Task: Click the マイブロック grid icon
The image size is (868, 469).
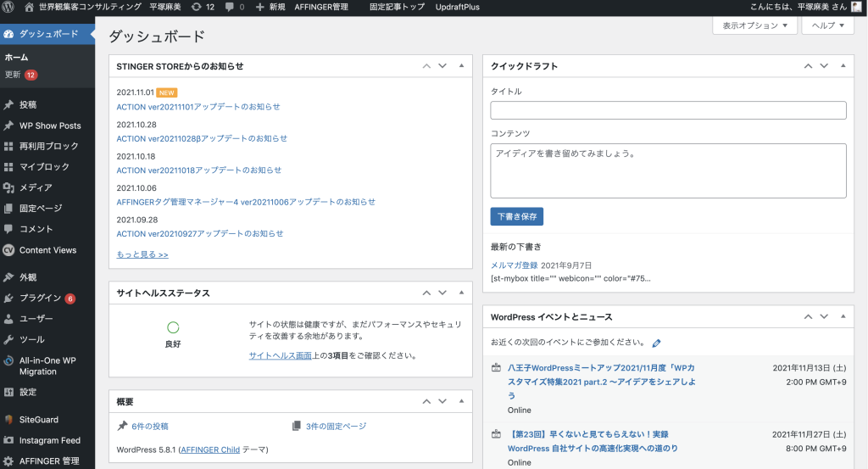Action: [8, 167]
